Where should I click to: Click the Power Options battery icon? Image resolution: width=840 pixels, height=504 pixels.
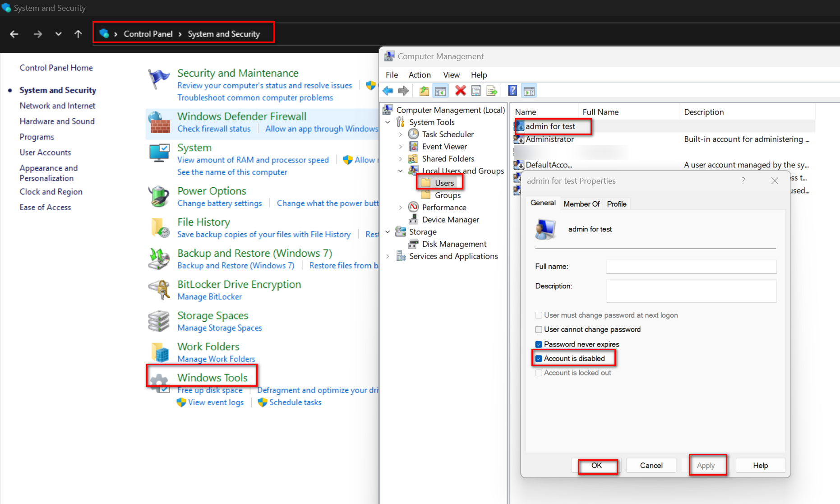pyautogui.click(x=159, y=197)
